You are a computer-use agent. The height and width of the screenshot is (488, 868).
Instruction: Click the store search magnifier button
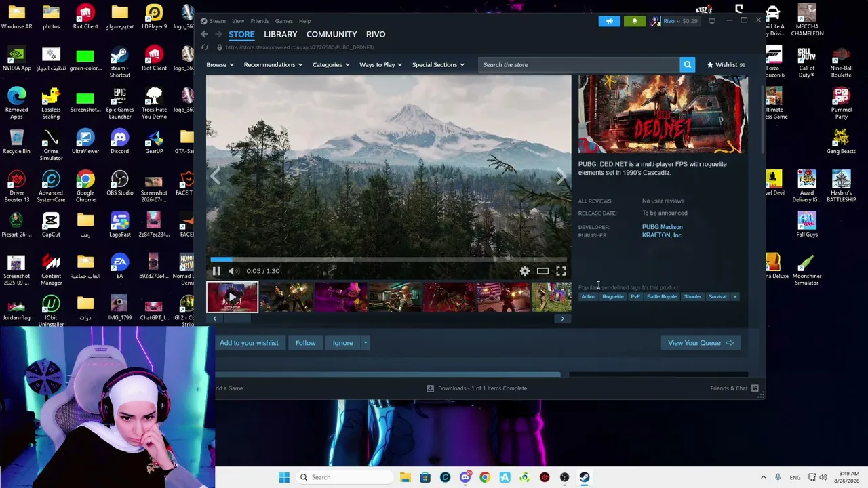pos(688,64)
